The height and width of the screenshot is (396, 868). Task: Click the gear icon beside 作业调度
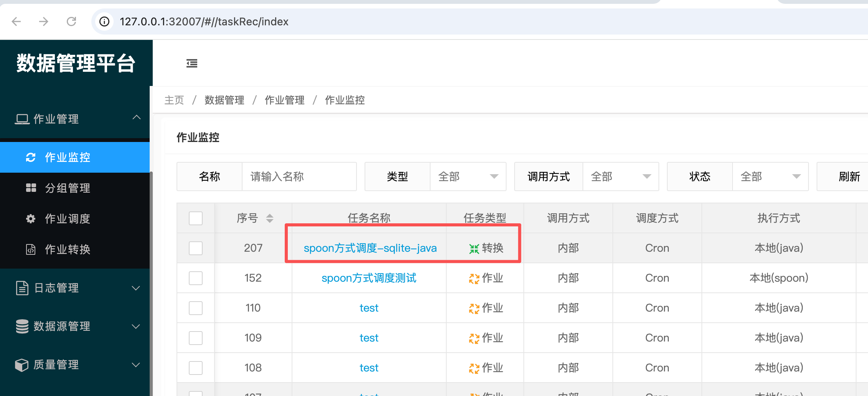click(31, 219)
